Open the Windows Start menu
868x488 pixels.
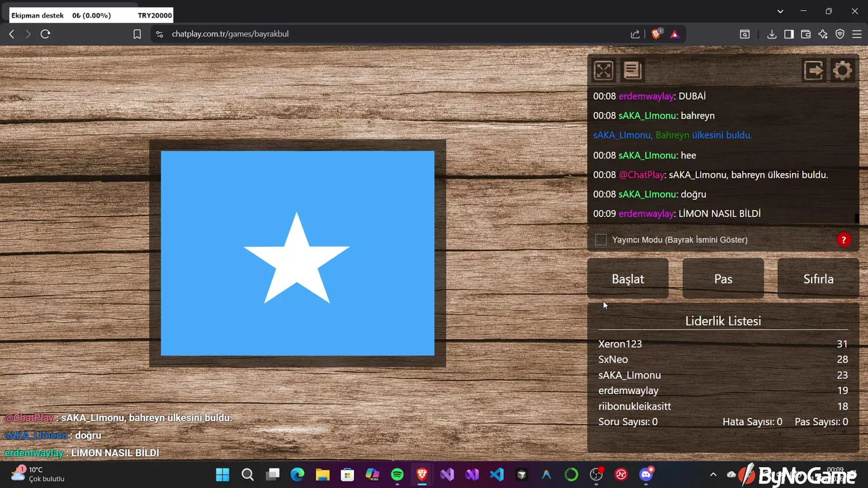click(x=222, y=474)
